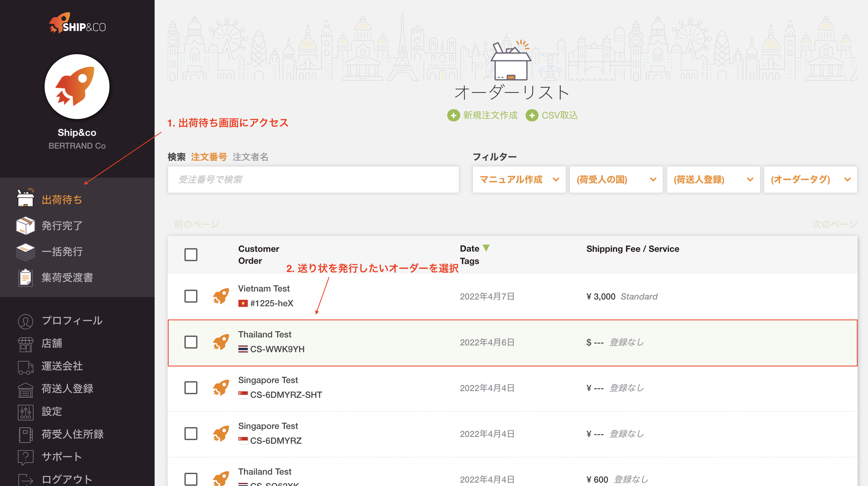Click the 前のページ link

point(197,224)
